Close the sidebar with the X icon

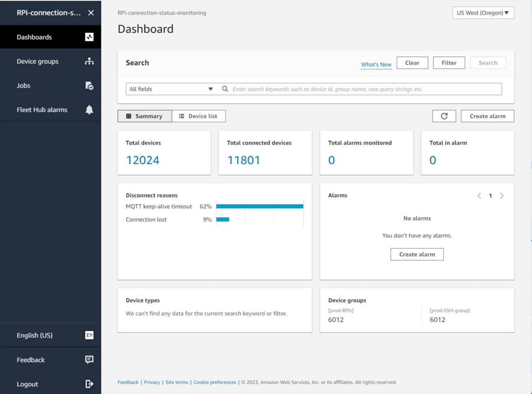pos(91,13)
